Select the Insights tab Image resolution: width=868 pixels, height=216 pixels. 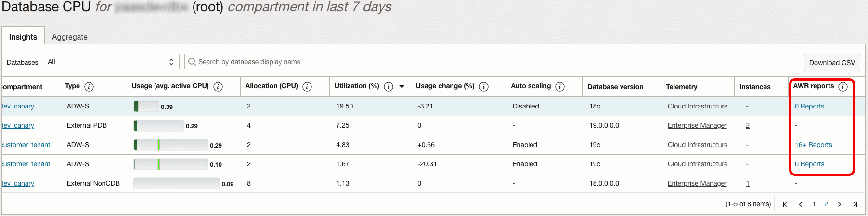[x=23, y=37]
